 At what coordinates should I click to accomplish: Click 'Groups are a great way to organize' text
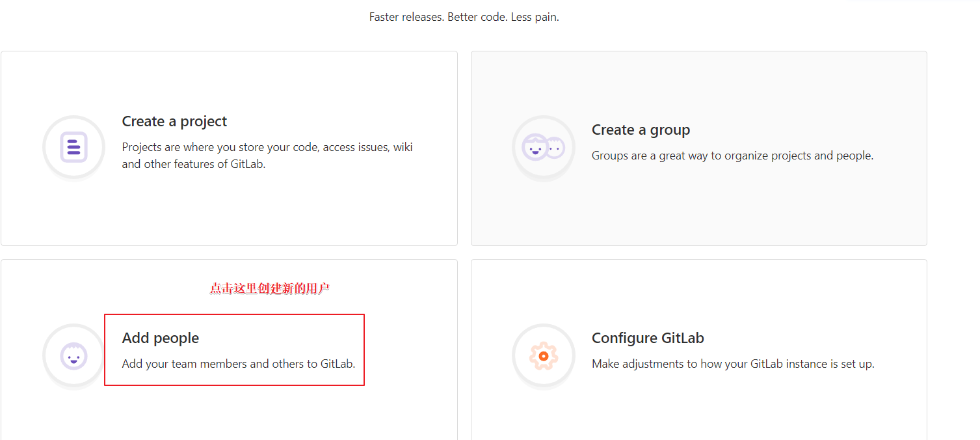tap(732, 156)
